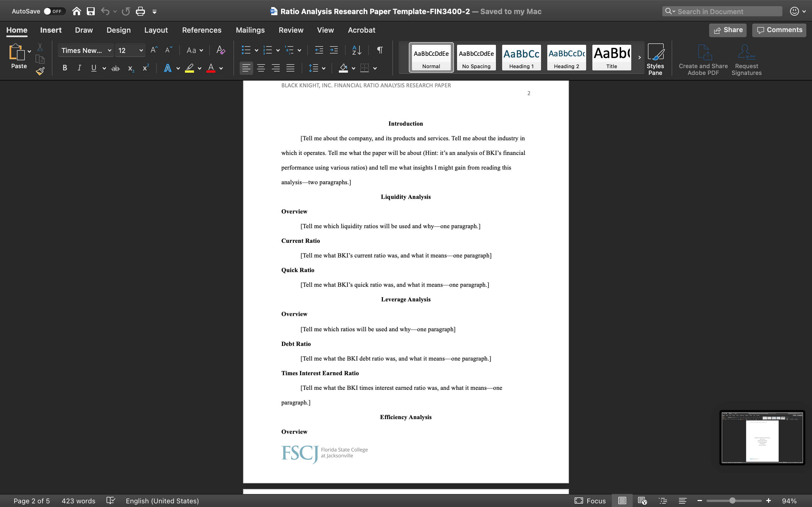This screenshot has width=812, height=507.
Task: Apply the Heading 1 style
Action: click(521, 57)
